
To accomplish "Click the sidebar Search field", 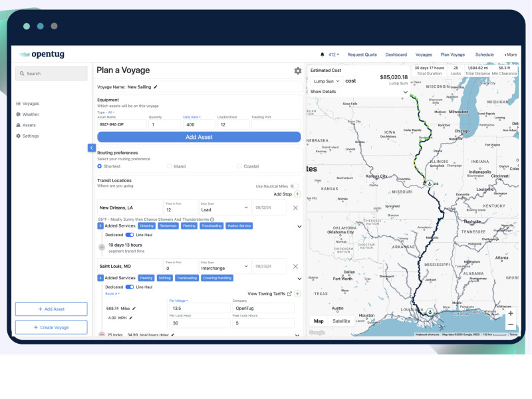I will (51, 73).
